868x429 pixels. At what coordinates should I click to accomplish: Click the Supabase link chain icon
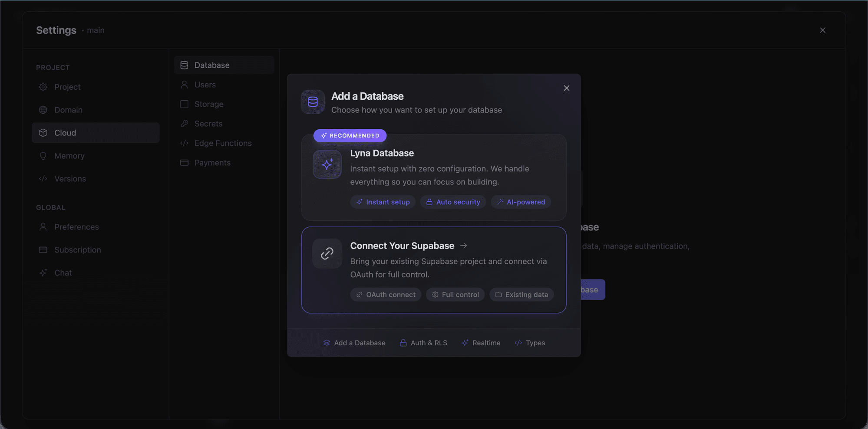tap(327, 253)
